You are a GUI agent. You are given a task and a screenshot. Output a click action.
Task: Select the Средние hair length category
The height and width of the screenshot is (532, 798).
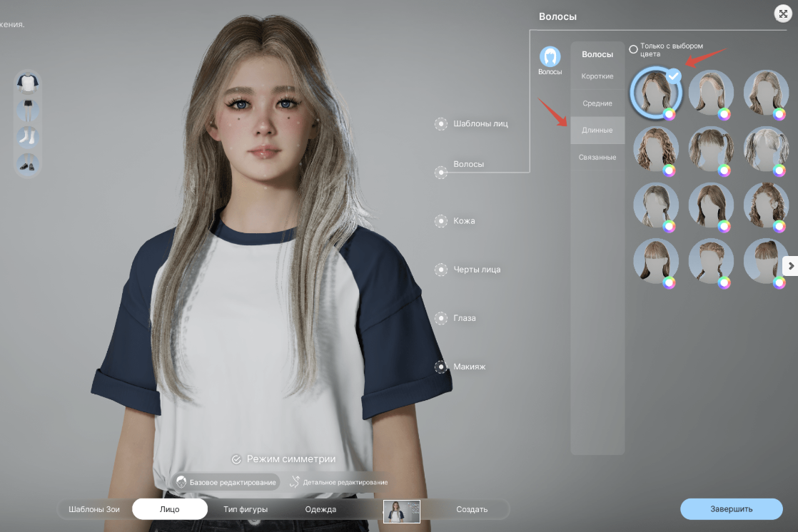[597, 103]
